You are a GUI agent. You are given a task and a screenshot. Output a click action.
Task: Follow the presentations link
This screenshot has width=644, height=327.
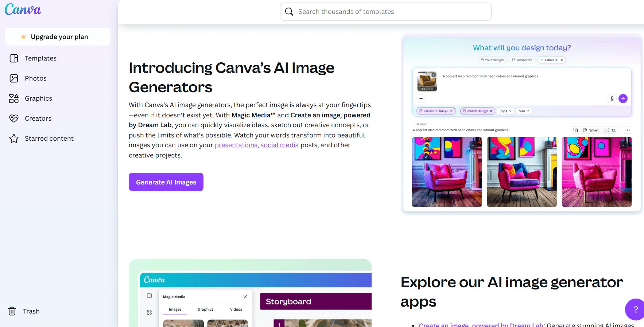[x=236, y=145]
